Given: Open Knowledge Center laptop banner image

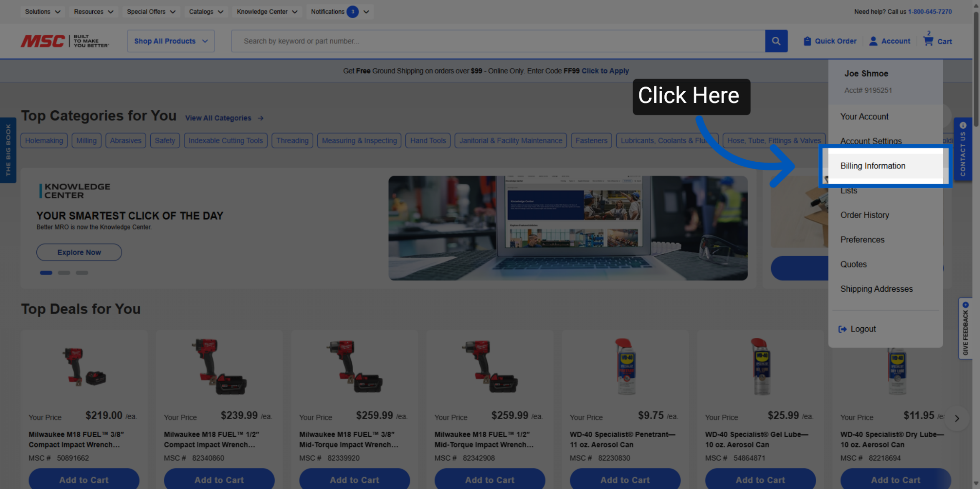Looking at the screenshot, I should [x=568, y=228].
